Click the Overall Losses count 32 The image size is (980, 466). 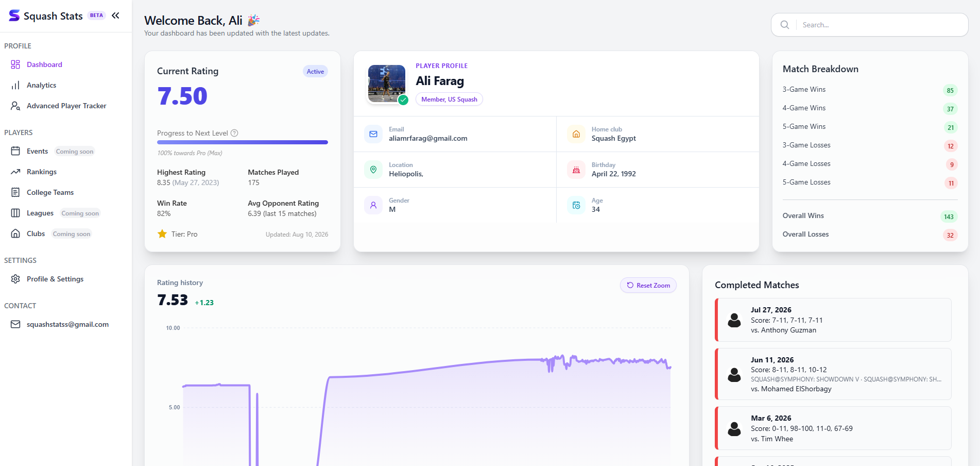[950, 235]
